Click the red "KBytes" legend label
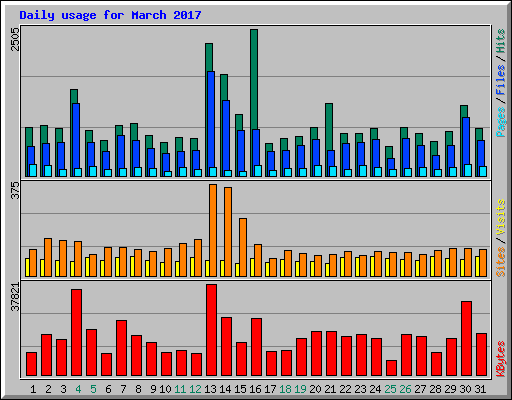The height and width of the screenshot is (400, 512). (x=501, y=359)
